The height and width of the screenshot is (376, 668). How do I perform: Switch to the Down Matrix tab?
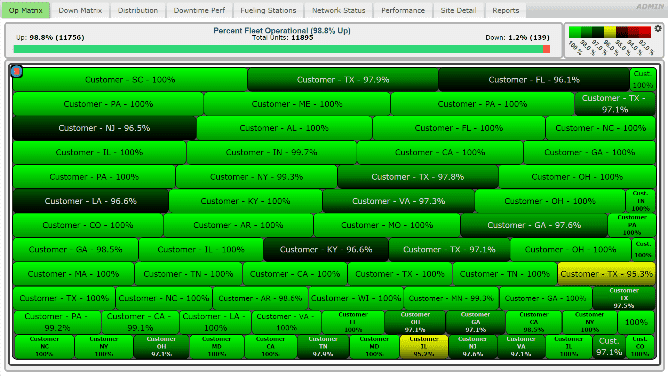pyautogui.click(x=80, y=10)
